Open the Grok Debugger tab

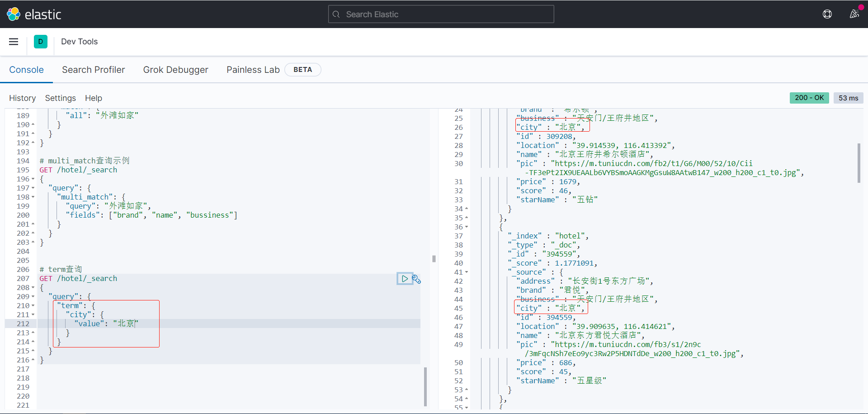(x=175, y=70)
